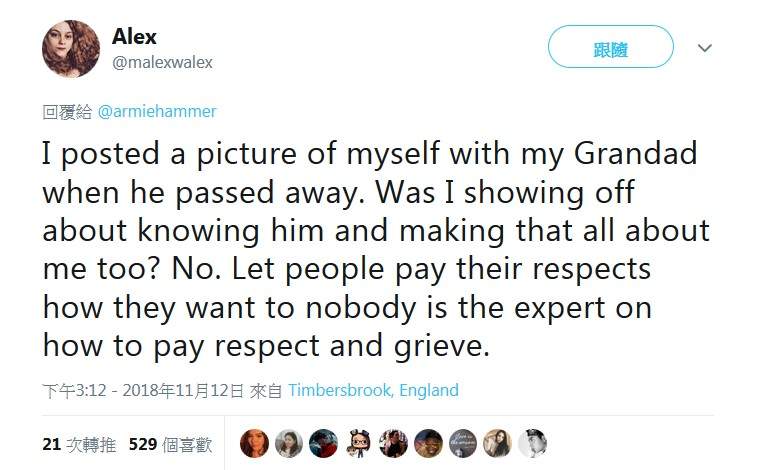Image resolution: width=757 pixels, height=470 pixels.
Task: Click Alex's profile picture
Action: point(70,48)
